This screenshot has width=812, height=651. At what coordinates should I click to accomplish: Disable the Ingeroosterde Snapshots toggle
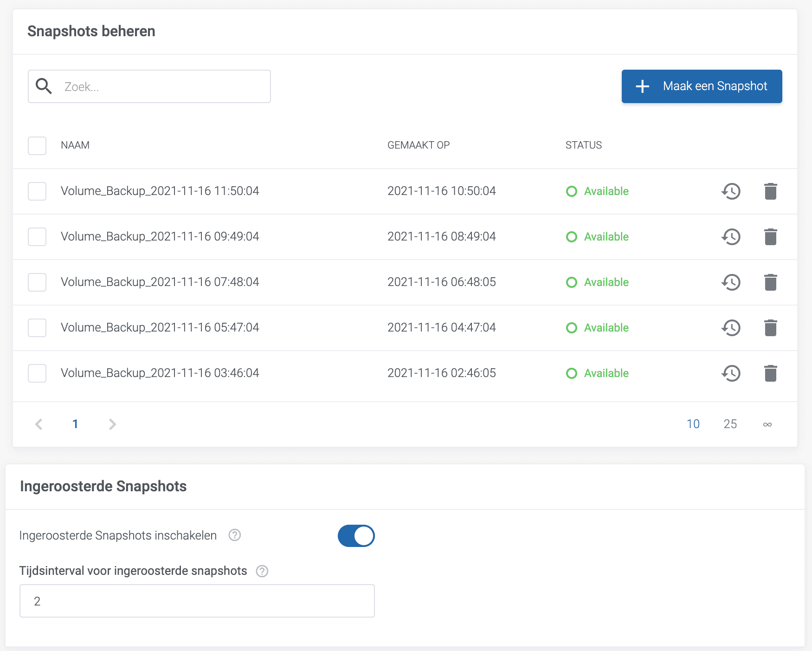(356, 536)
